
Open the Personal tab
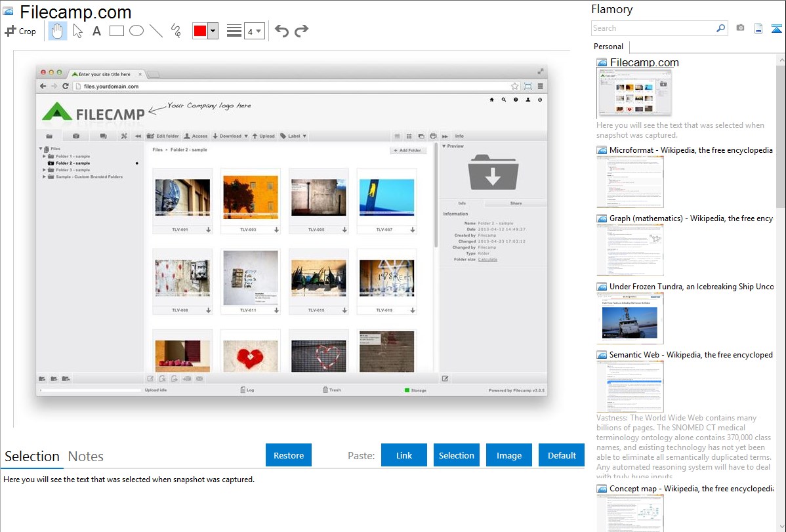(x=608, y=47)
